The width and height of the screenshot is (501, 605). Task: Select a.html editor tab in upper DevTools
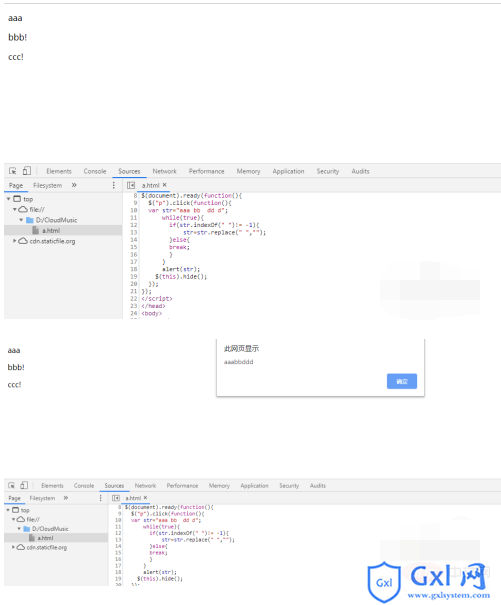coord(150,186)
